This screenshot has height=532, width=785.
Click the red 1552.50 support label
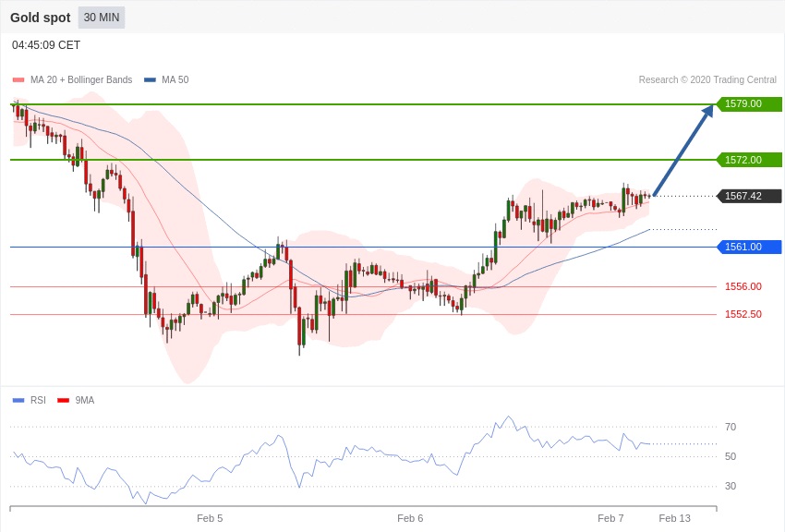tap(743, 314)
